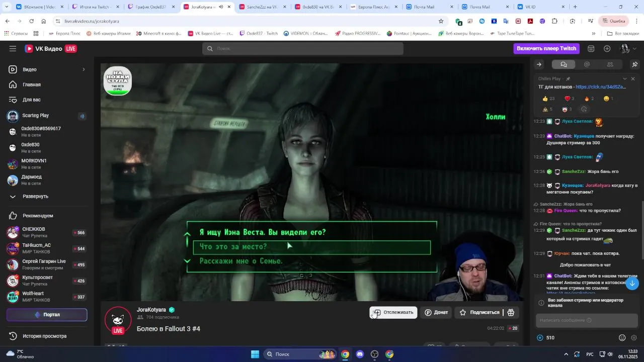Screen dimensions: 644x362
Task: Toggle thumbs up reaction with 23
Action: click(x=548, y=99)
